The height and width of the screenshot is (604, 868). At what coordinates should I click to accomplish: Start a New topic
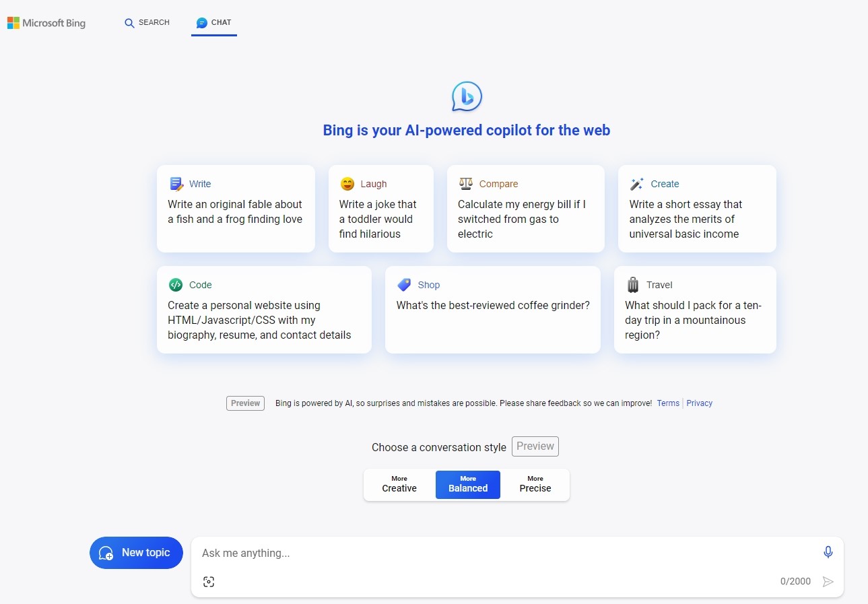136,553
